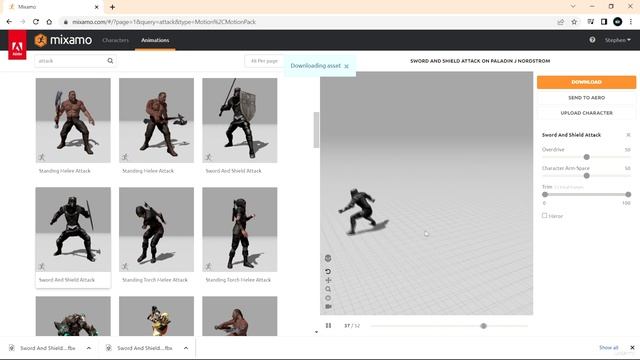Click the browser address bar URL

point(164,22)
